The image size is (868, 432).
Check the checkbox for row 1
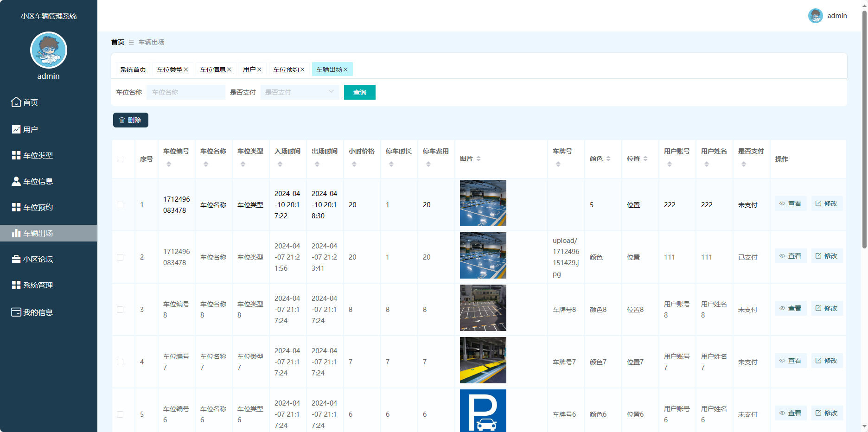(120, 205)
